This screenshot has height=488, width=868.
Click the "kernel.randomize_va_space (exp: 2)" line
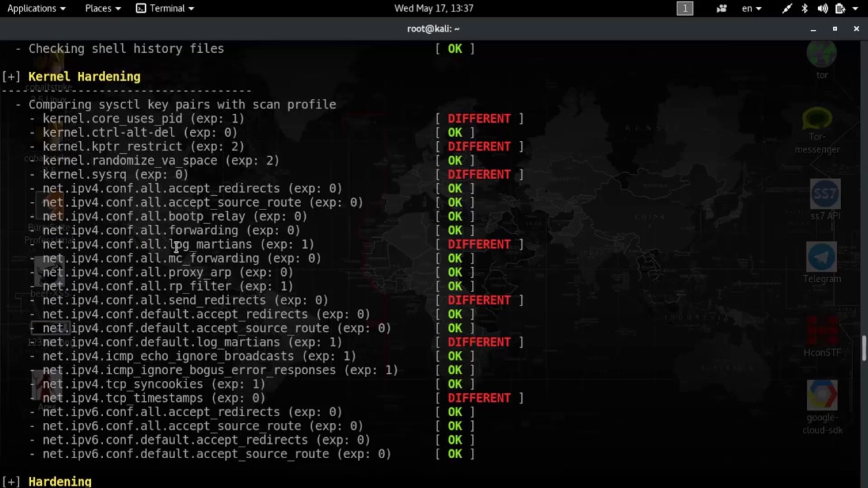tap(161, 161)
